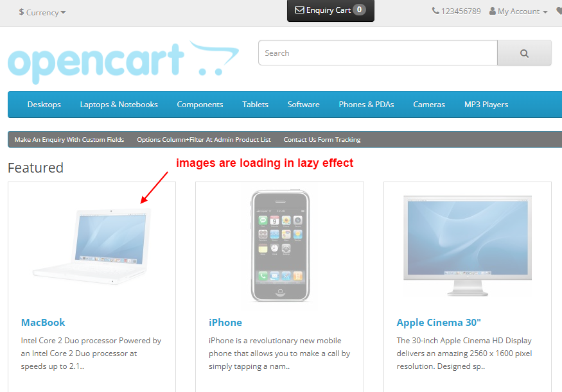Screen dimensions: 562x392
Task: Click the phone icon beside 123456789
Action: pos(435,11)
